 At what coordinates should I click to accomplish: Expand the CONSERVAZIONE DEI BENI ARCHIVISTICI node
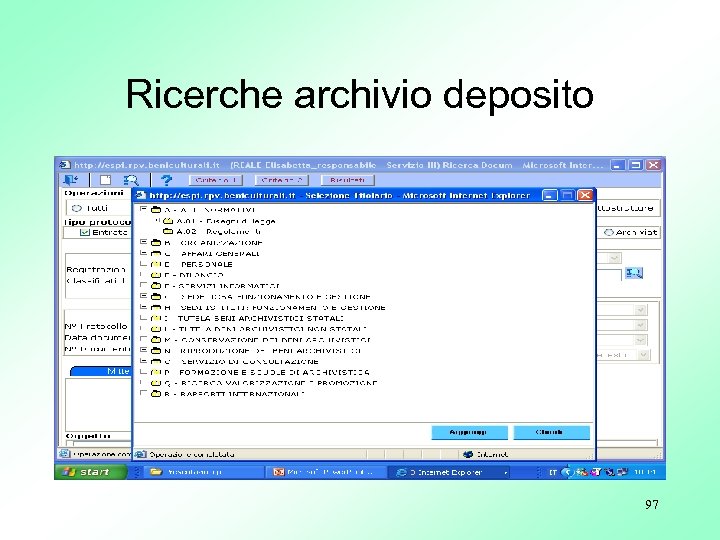click(144, 339)
